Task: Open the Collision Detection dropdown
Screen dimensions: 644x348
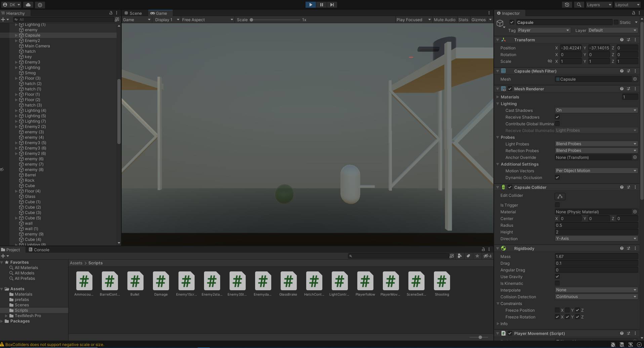Action: click(596, 297)
